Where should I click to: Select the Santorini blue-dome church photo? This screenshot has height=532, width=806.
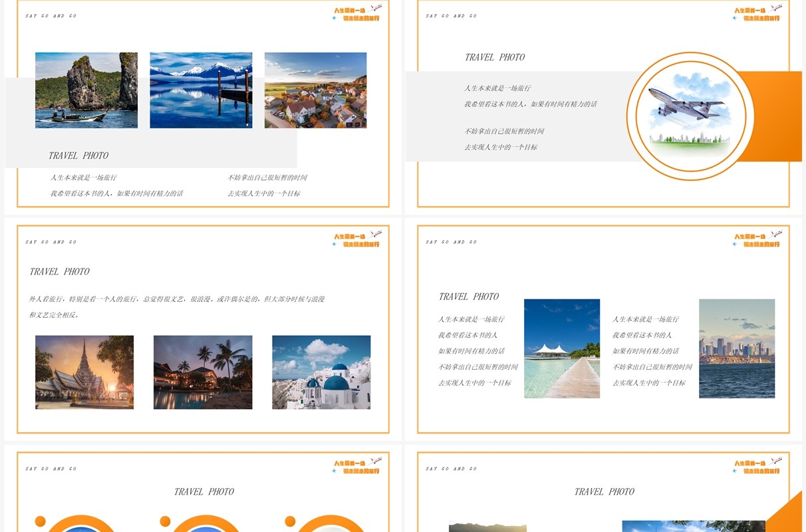pos(321,372)
